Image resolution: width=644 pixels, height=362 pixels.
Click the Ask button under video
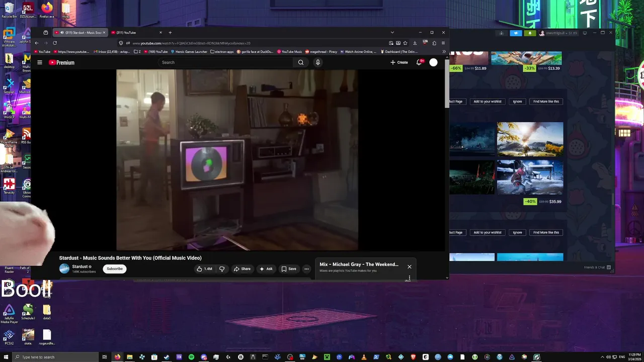click(x=266, y=269)
